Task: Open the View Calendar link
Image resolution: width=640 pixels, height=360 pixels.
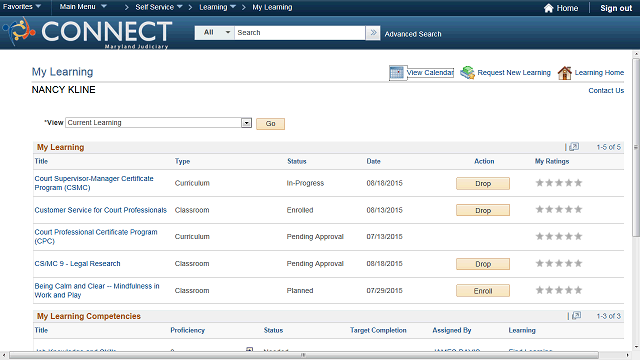Action: [430, 73]
